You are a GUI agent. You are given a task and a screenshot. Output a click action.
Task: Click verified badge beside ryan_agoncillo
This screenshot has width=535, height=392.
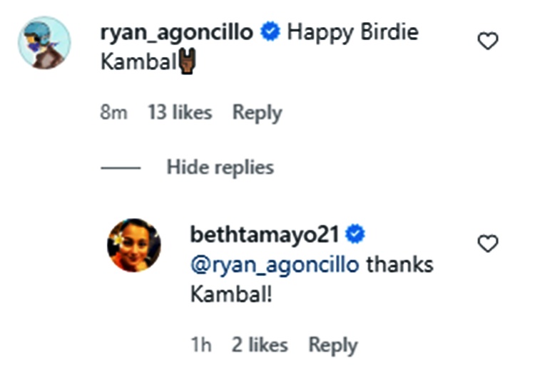tap(270, 33)
